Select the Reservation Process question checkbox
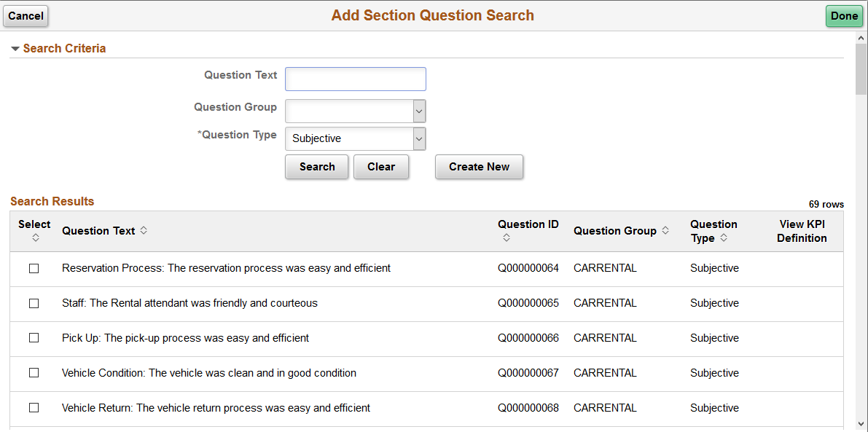The width and height of the screenshot is (868, 432). tap(33, 268)
